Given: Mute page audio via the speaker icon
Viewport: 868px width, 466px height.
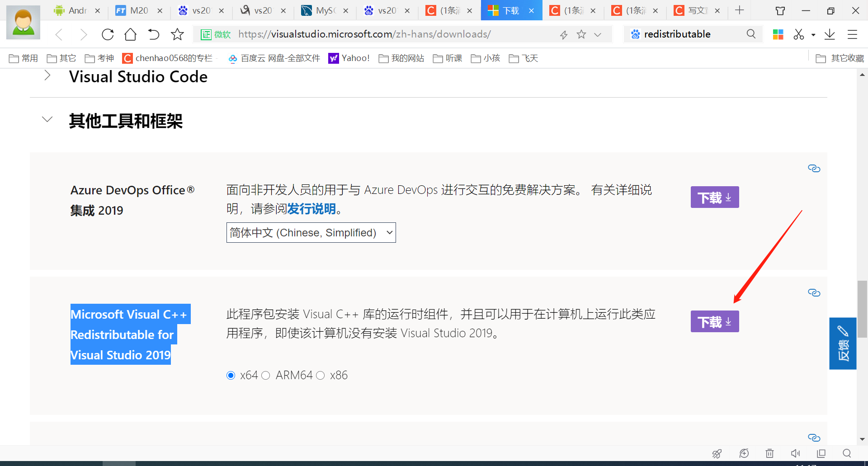Looking at the screenshot, I should 796,453.
